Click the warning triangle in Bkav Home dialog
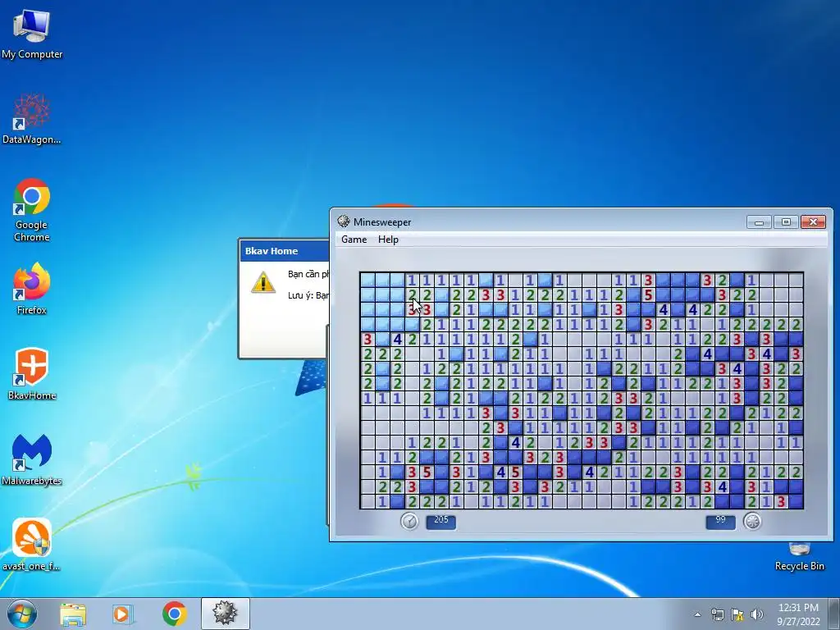Image resolution: width=840 pixels, height=630 pixels. coord(263,282)
